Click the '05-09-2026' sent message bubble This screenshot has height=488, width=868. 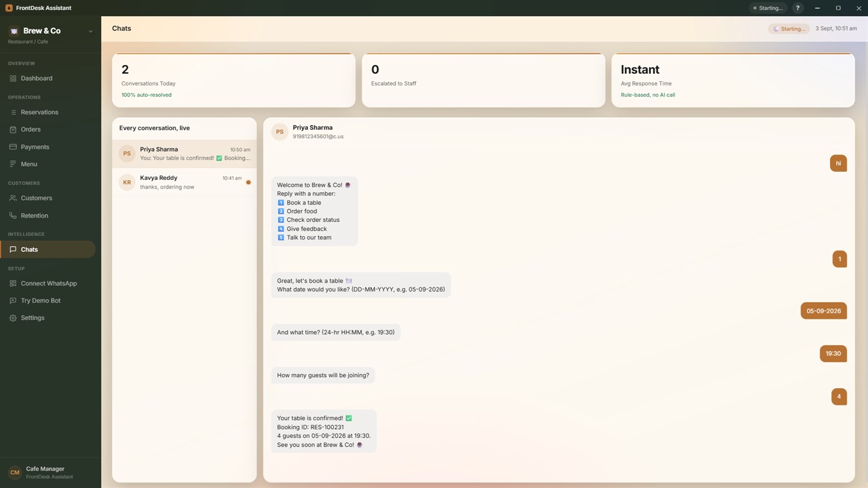823,311
